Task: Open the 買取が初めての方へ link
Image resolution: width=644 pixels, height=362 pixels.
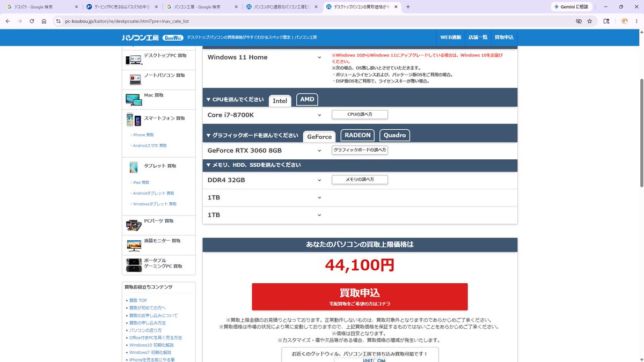Action: [x=148, y=308]
